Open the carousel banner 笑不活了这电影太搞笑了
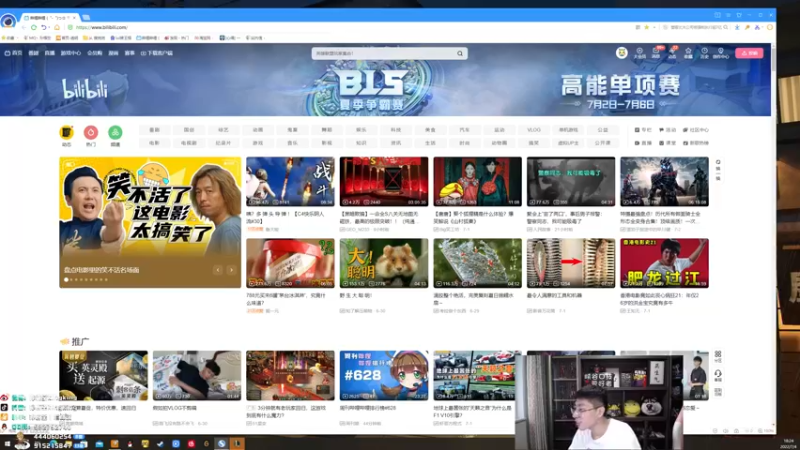The height and width of the screenshot is (450, 800). pos(150,222)
